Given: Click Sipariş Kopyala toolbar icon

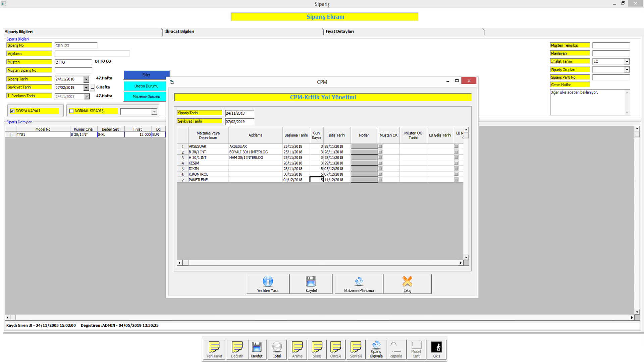Looking at the screenshot, I should coord(376,345).
